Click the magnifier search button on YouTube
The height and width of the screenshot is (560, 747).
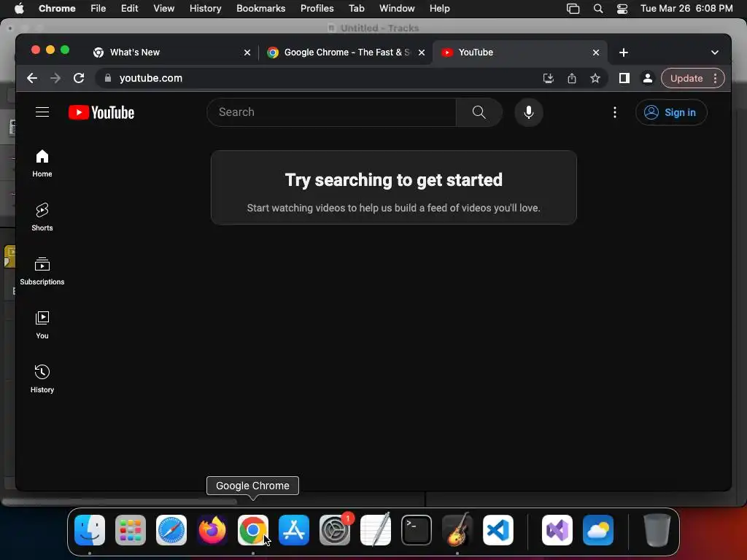(479, 112)
